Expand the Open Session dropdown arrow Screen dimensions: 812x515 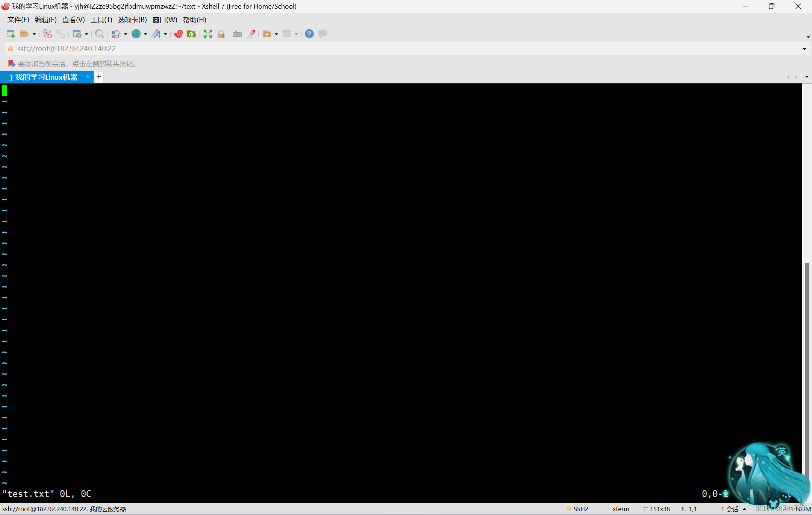click(34, 34)
